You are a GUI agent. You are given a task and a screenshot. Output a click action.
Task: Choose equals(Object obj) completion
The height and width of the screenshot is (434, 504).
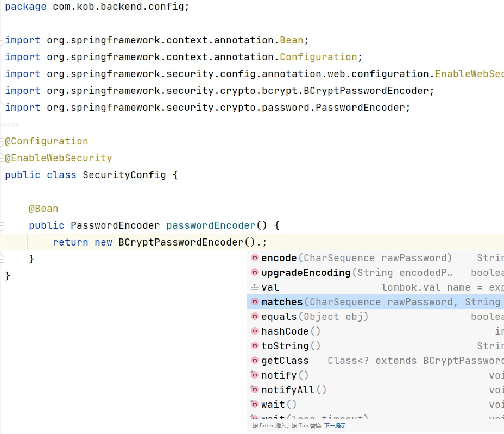[x=375, y=317]
